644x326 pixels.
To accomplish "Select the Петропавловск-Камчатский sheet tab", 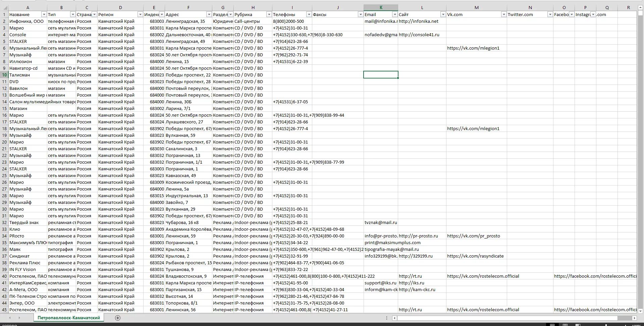I will [69, 318].
